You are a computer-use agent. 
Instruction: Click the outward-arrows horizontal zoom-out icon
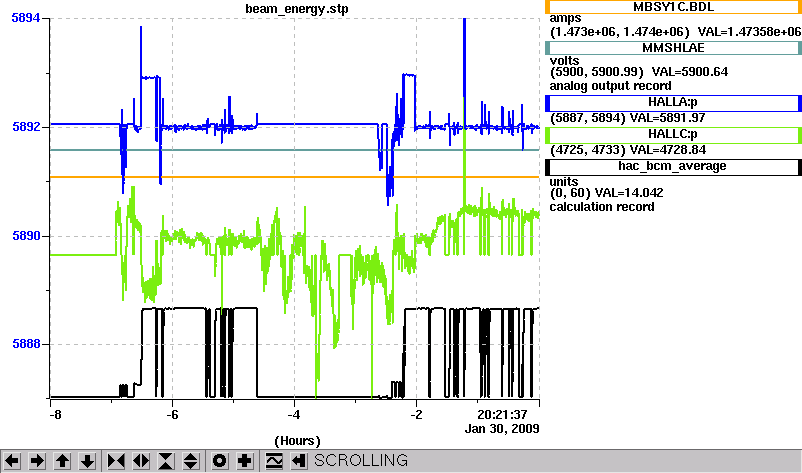[141, 461]
